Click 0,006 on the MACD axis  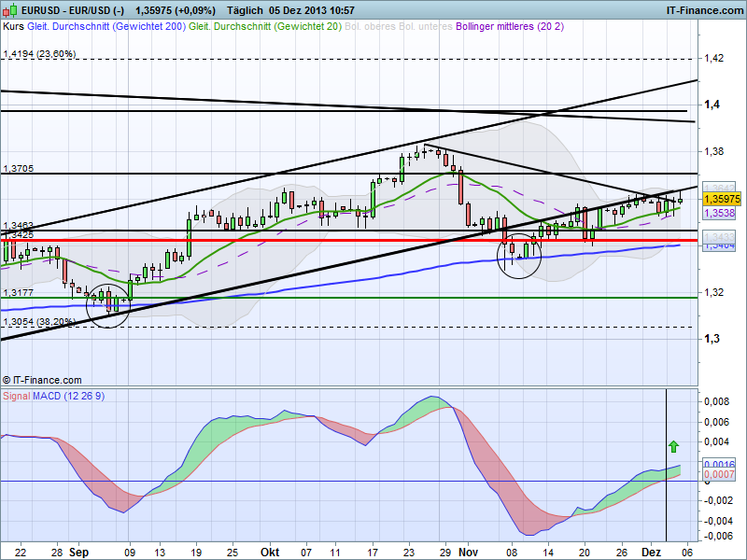716,422
